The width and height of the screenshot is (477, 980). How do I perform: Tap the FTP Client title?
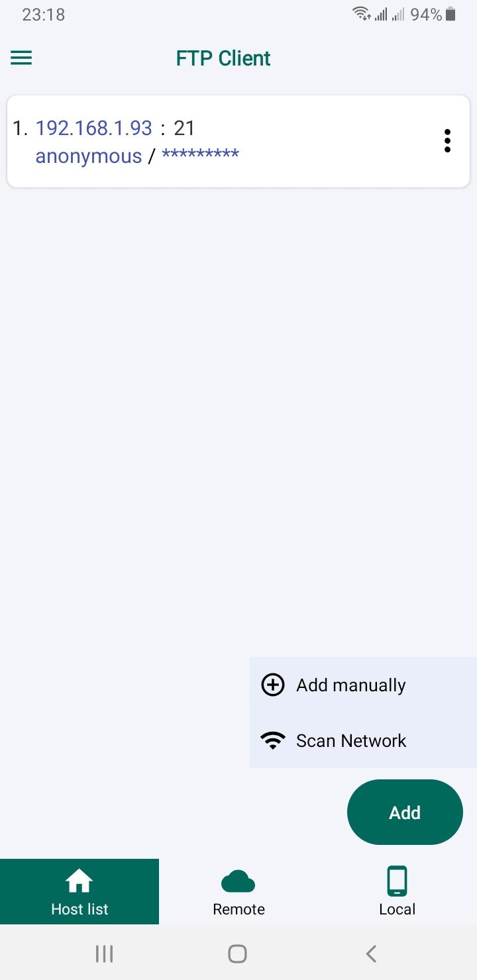223,58
